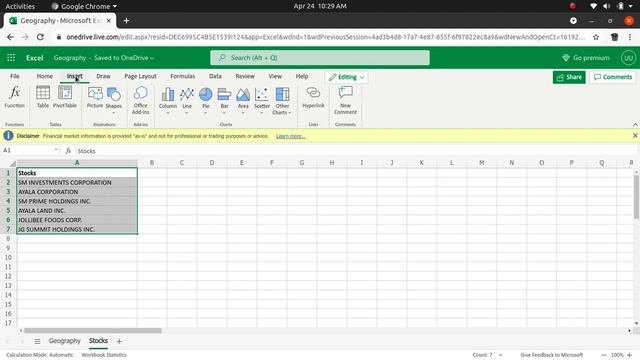The height and width of the screenshot is (360, 640).
Task: Open the Page Layout tab
Action: 140,76
